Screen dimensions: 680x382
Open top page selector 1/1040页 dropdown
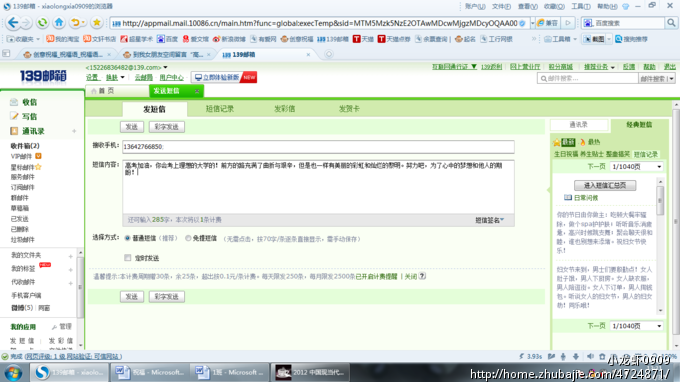(x=636, y=167)
